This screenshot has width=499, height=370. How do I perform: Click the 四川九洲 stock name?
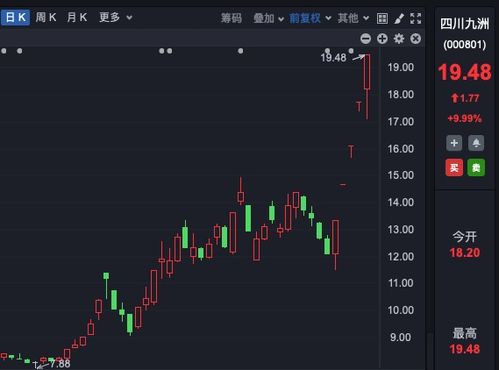[x=465, y=24]
